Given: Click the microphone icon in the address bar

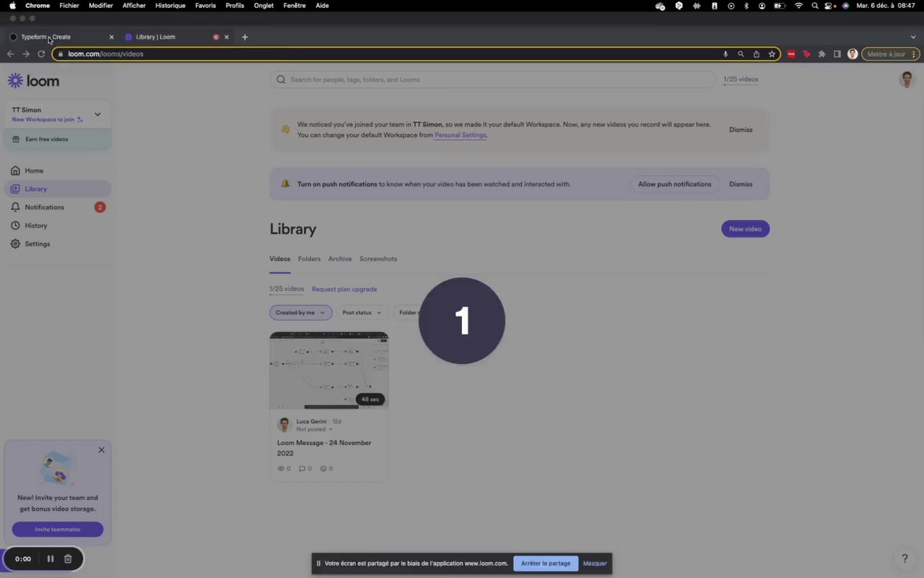Looking at the screenshot, I should coord(725,54).
